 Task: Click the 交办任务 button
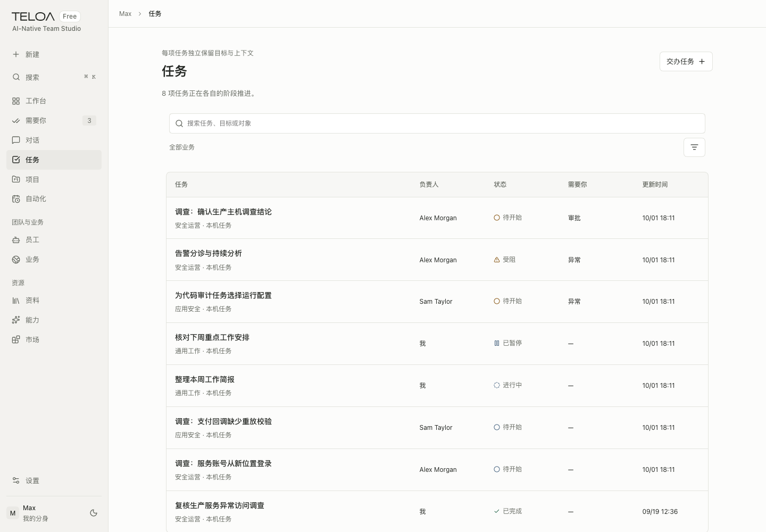tap(686, 61)
